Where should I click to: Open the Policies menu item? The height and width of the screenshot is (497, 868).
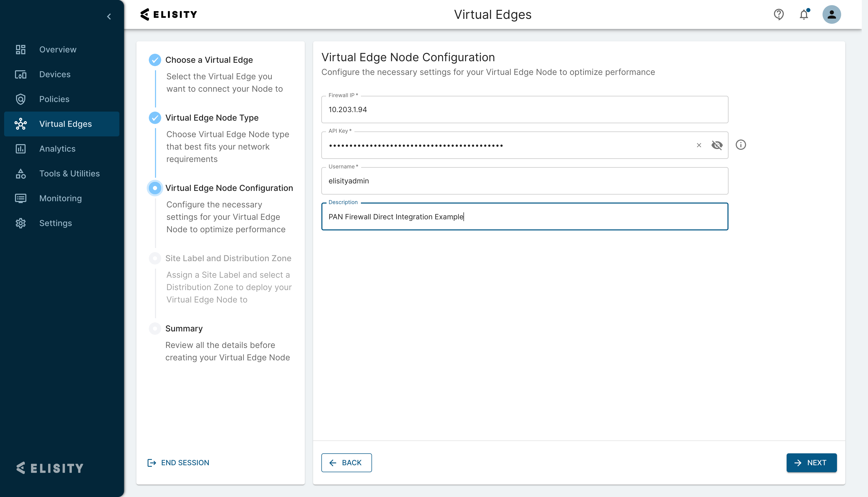pyautogui.click(x=61, y=99)
